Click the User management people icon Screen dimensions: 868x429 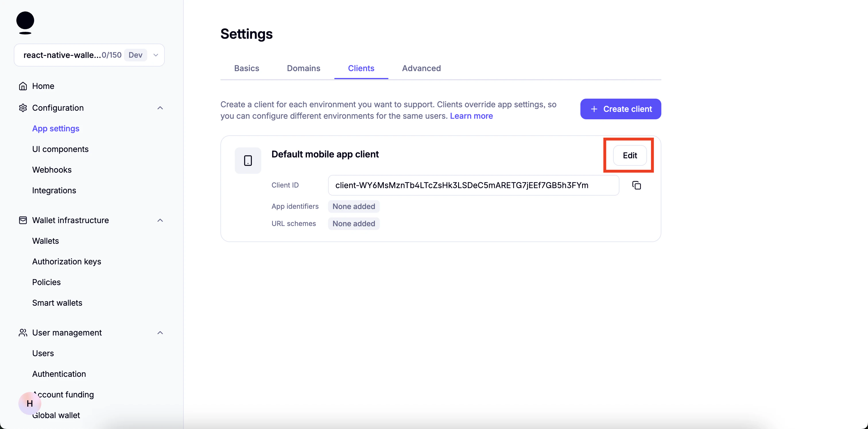(23, 333)
